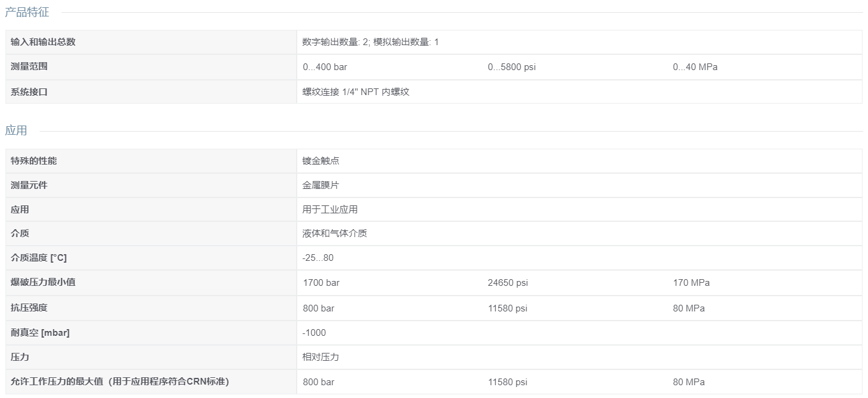The height and width of the screenshot is (398, 868).
Task: Select the 抗压强度 row label
Action: (x=29, y=308)
